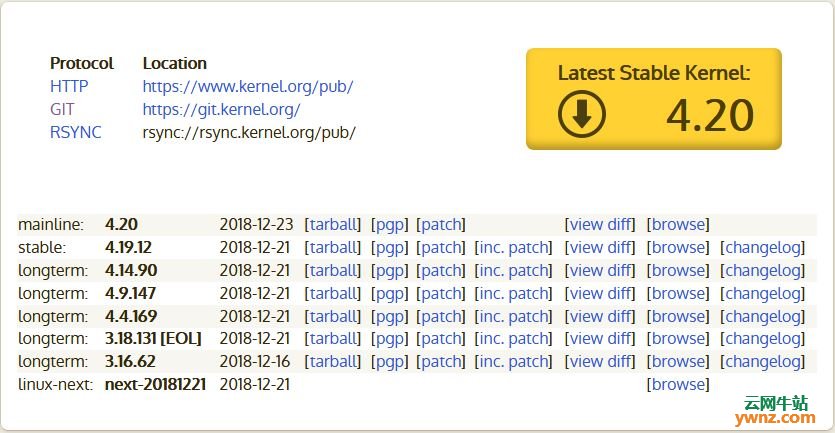Open changelog for longterm 3.16.62
This screenshot has height=433, width=835.
pyautogui.click(x=763, y=361)
